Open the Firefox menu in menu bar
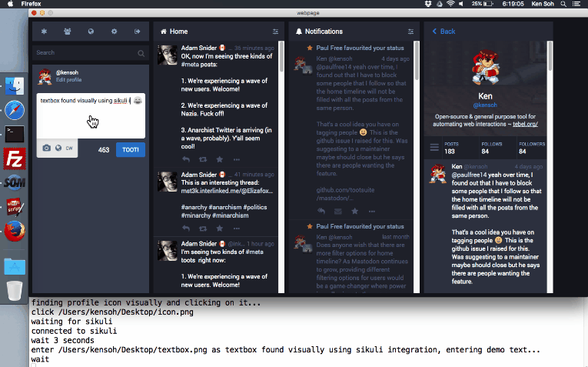The height and width of the screenshot is (367, 588). click(x=31, y=4)
